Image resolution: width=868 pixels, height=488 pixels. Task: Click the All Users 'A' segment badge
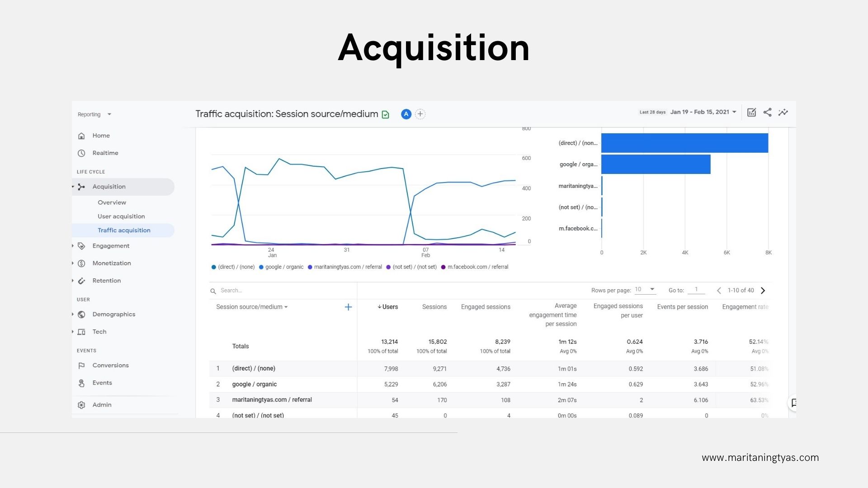pyautogui.click(x=406, y=114)
